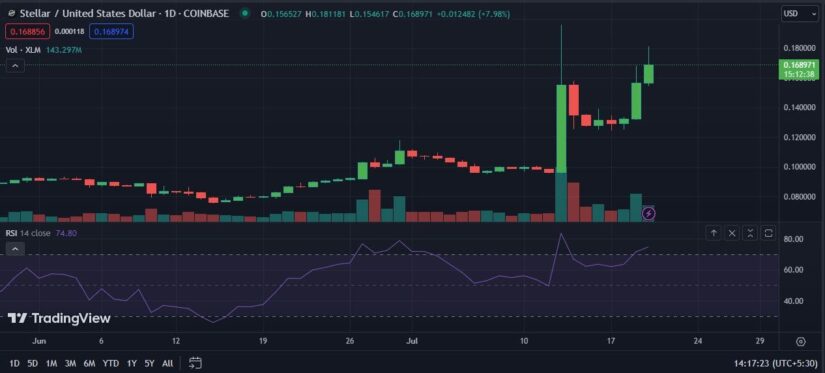Click the 143.297M volume value
Screen dimensions: 825x373
[64, 50]
